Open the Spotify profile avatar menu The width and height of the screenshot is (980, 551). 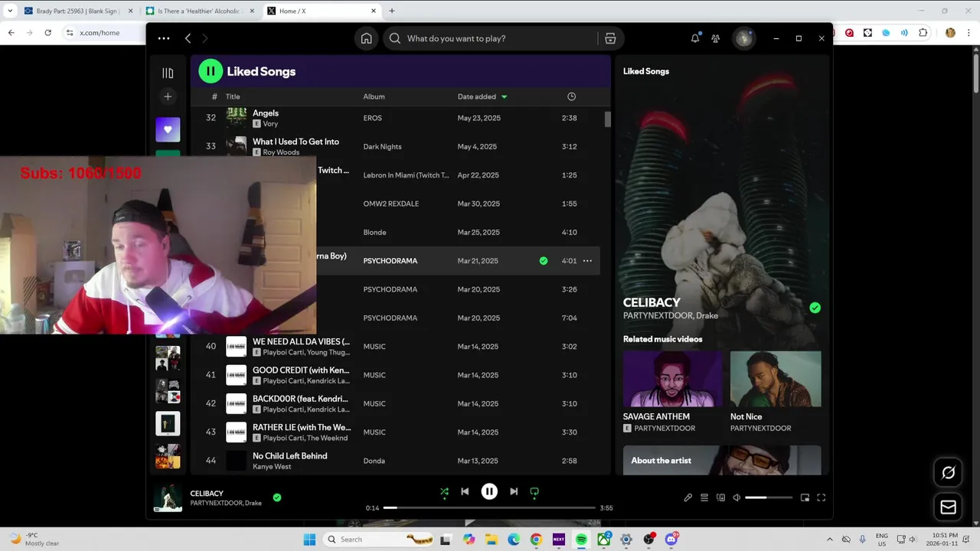pyautogui.click(x=743, y=38)
